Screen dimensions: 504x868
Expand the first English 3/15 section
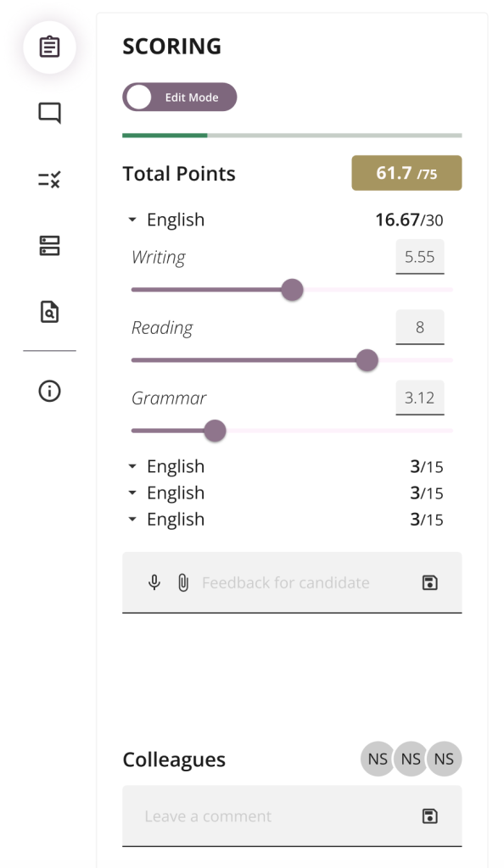tap(132, 467)
